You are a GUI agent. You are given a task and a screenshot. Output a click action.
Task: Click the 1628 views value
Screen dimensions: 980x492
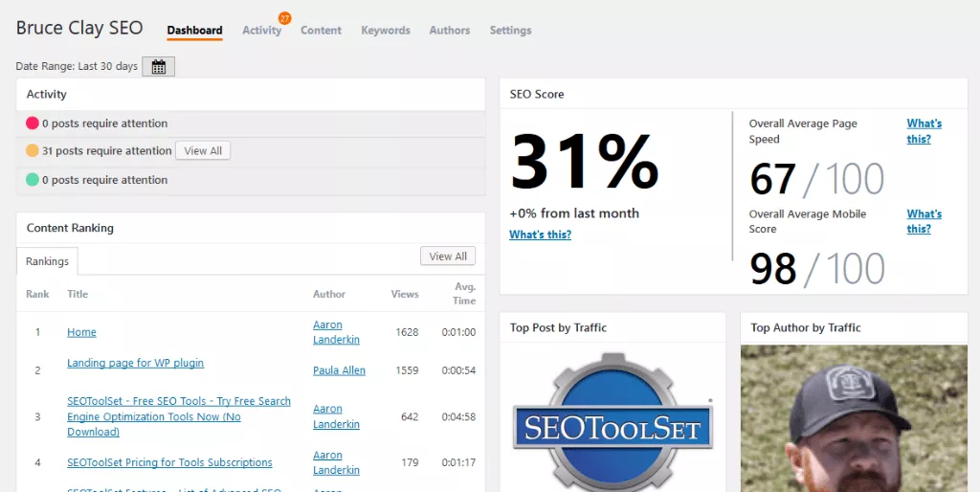tap(407, 332)
